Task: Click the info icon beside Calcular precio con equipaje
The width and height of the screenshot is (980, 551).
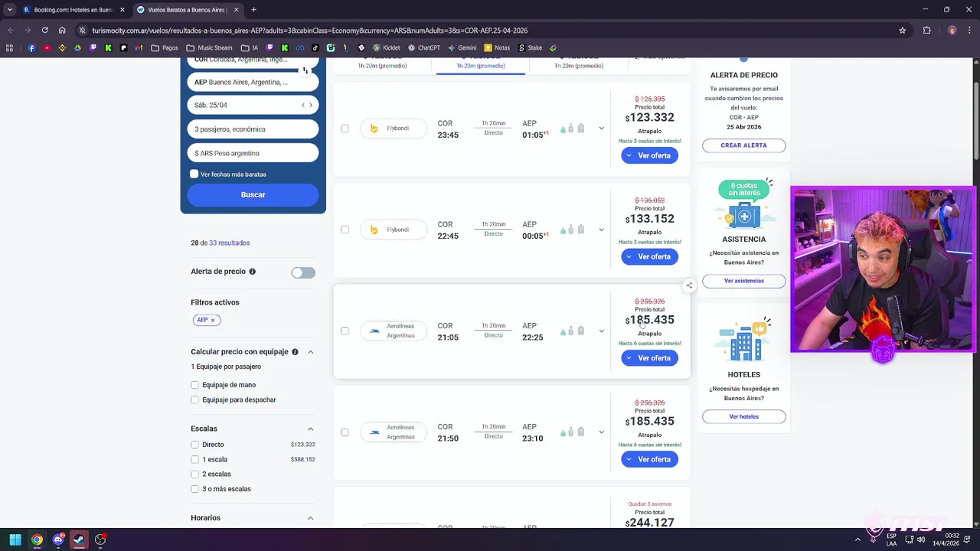Action: coord(295,352)
